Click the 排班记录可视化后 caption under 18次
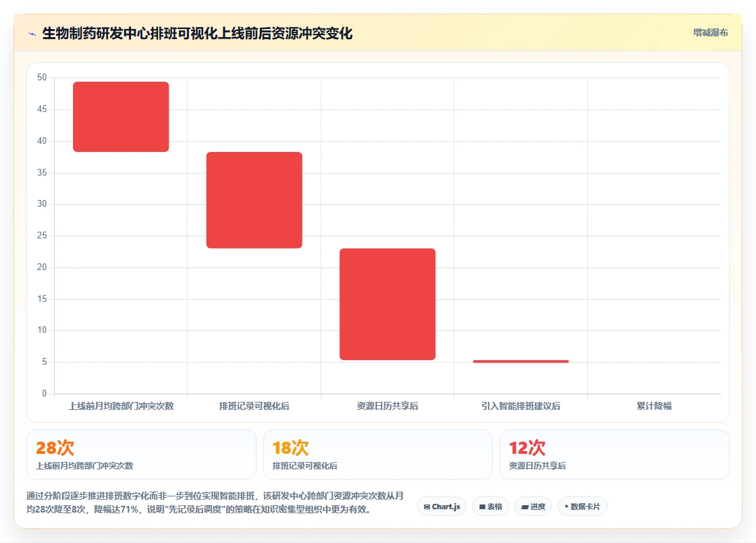Image resolution: width=756 pixels, height=543 pixels. pos(305,466)
